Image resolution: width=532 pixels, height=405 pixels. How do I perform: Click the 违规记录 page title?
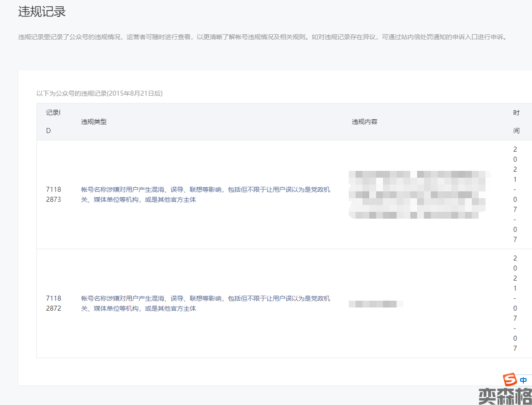(42, 12)
